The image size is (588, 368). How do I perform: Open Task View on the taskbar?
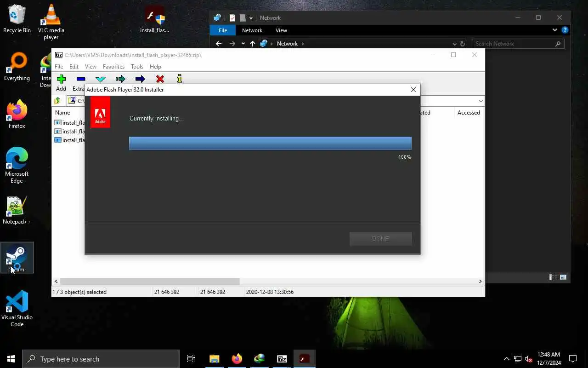click(x=191, y=359)
